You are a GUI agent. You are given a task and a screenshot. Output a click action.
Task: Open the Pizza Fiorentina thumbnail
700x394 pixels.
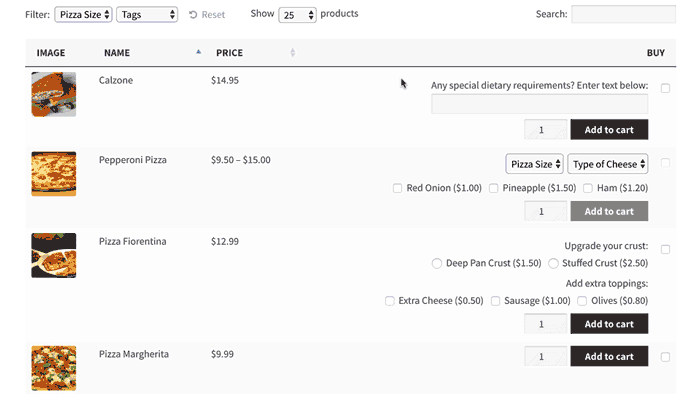[54, 255]
